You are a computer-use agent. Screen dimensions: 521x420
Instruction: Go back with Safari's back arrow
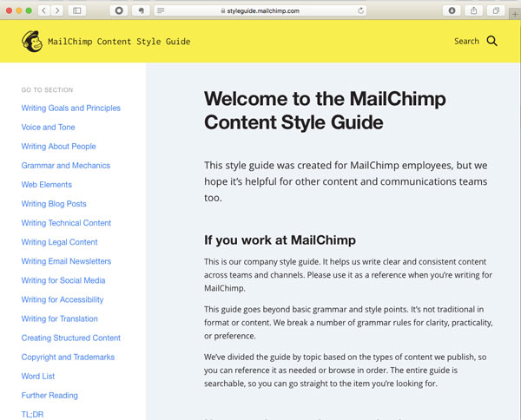44,10
